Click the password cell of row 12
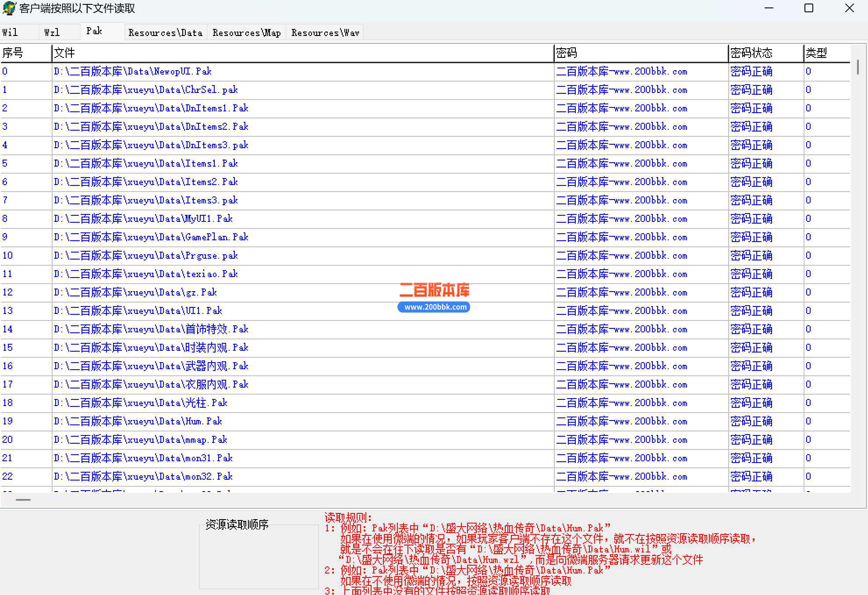 coord(641,292)
